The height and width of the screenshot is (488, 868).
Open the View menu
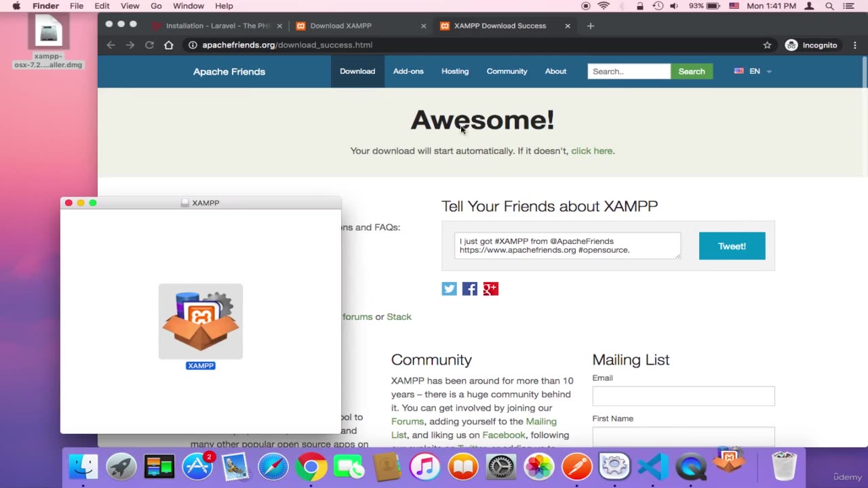tap(130, 6)
